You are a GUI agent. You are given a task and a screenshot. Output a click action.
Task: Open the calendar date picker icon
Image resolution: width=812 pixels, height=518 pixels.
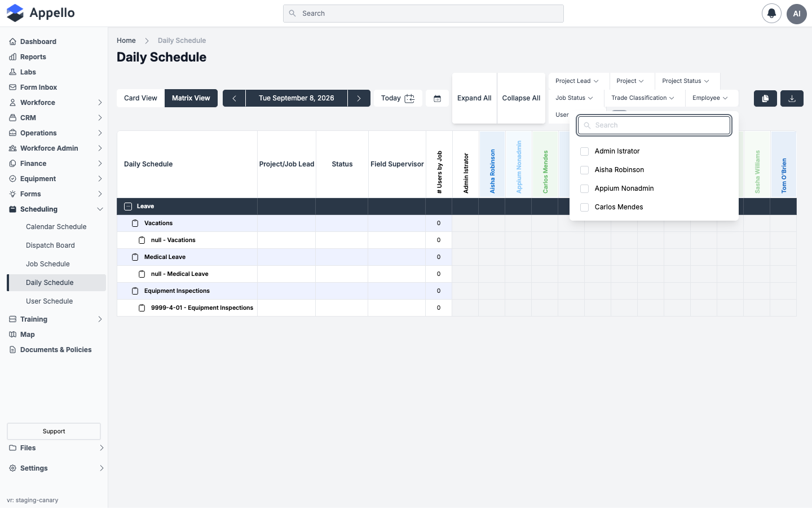[x=437, y=98]
